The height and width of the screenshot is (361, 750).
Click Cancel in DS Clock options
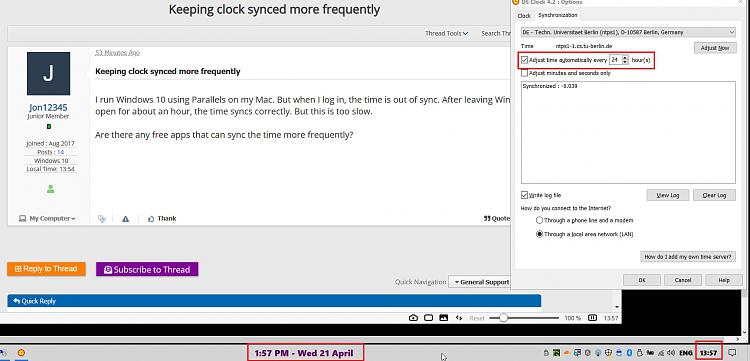click(x=683, y=281)
